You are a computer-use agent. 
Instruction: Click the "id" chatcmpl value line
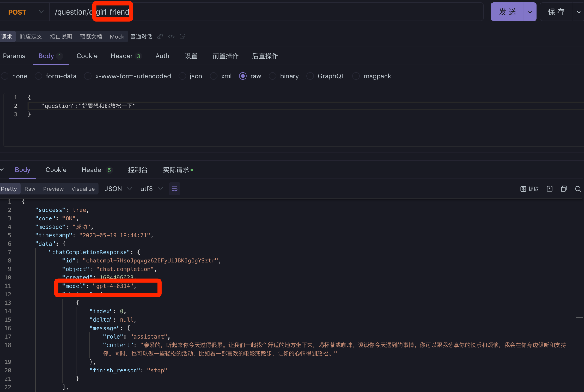tap(142, 261)
